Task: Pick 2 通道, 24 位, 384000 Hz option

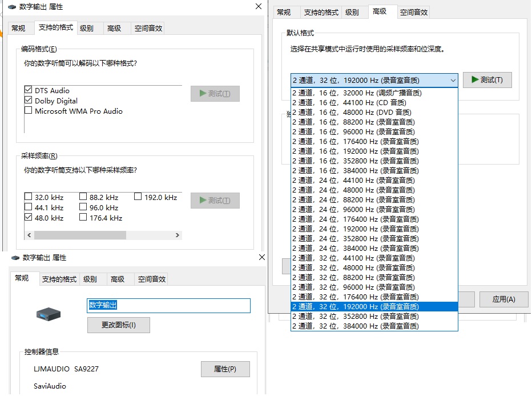Action: click(374, 248)
